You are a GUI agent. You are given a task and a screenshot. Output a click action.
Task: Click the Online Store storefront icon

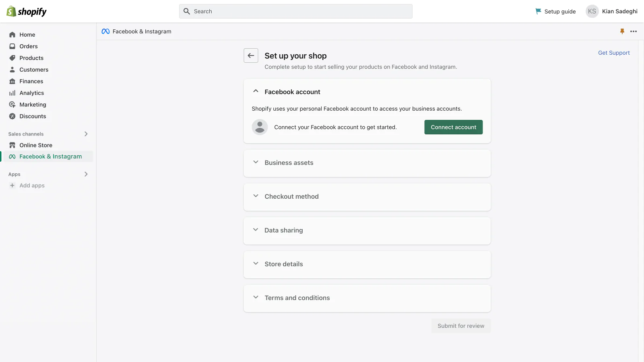click(x=12, y=145)
